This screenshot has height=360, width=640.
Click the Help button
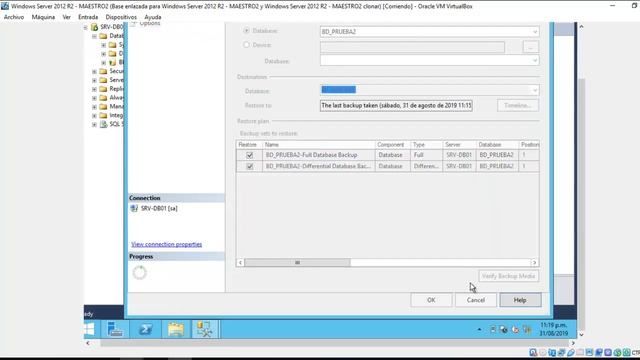point(520,300)
